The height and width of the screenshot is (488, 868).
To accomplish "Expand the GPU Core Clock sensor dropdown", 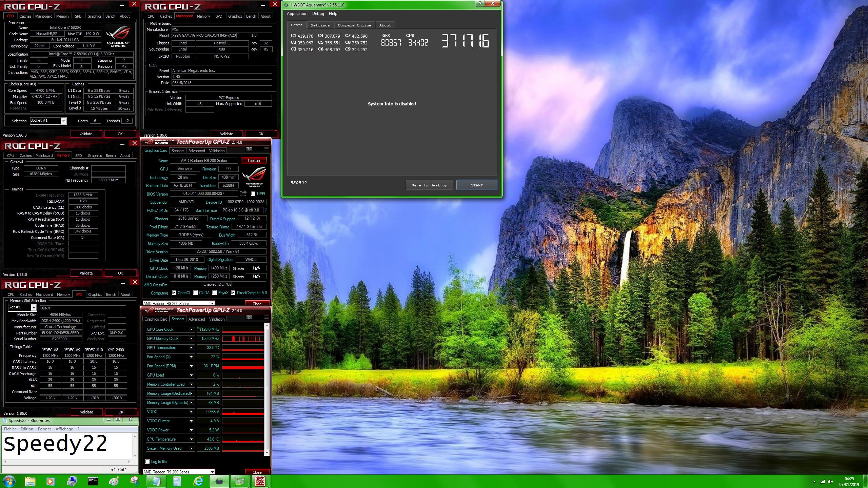I will click(x=191, y=329).
